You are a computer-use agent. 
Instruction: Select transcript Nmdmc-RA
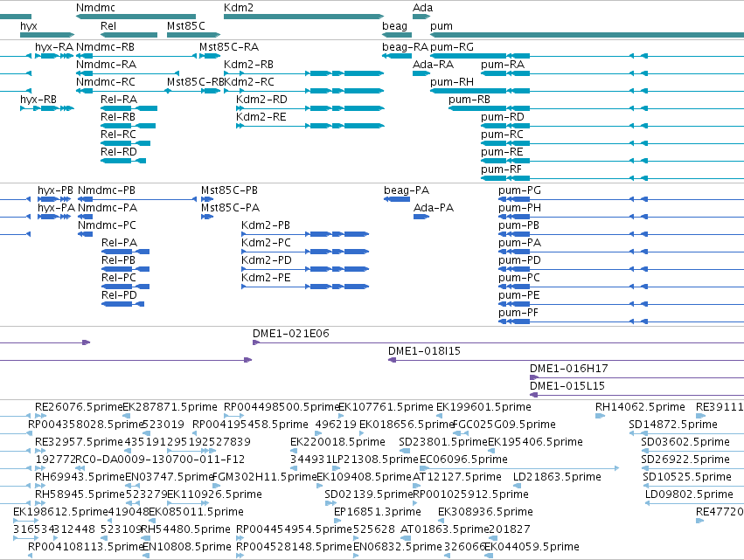[106, 65]
